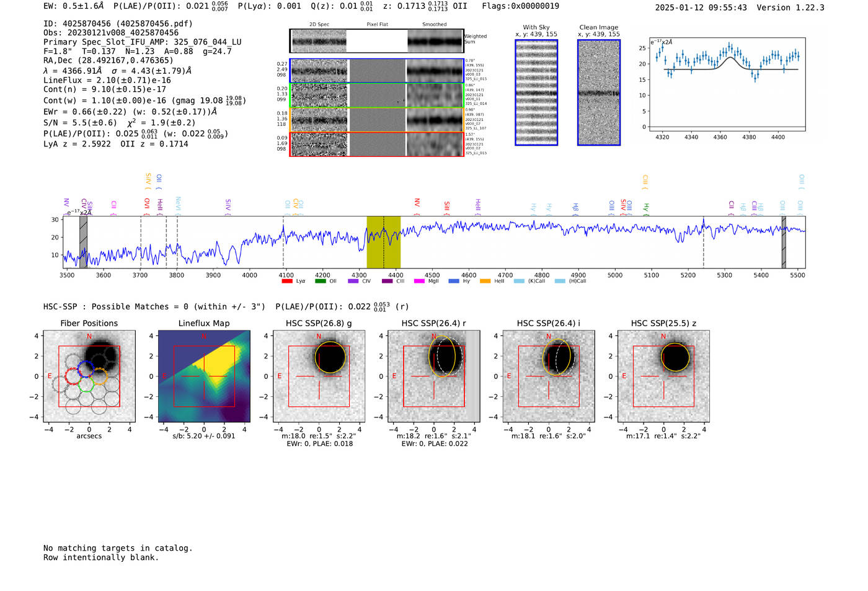868x591 pixels.
Task: Click the hatched gray band near 5460 Å
Action: (784, 242)
